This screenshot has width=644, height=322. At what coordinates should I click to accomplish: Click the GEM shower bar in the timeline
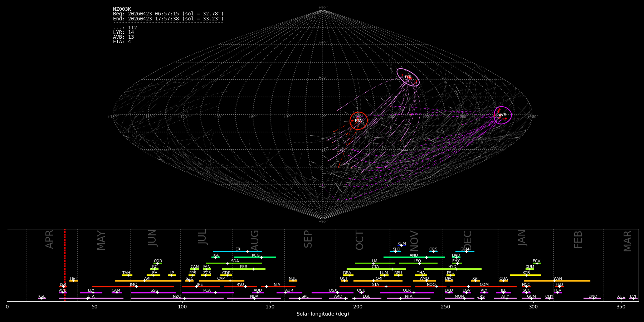tap(465, 252)
